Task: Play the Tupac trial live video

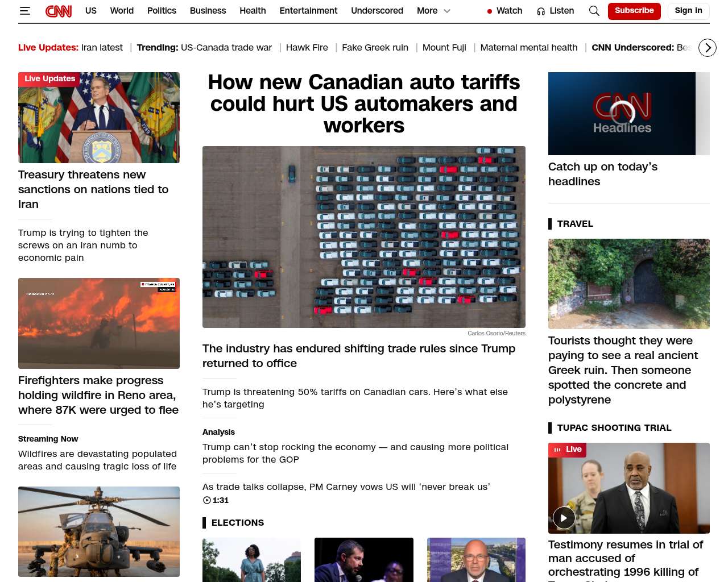Action: (564, 518)
